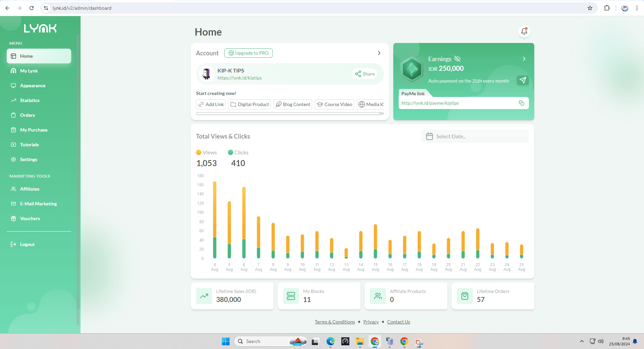Open E-Mail Marketing menu item
The height and width of the screenshot is (349, 644).
pyautogui.click(x=38, y=204)
